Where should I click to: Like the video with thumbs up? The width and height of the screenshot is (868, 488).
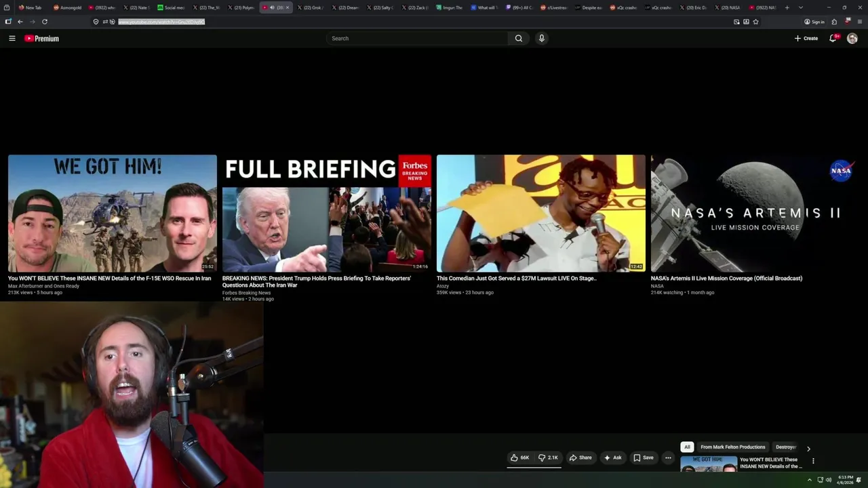519,457
